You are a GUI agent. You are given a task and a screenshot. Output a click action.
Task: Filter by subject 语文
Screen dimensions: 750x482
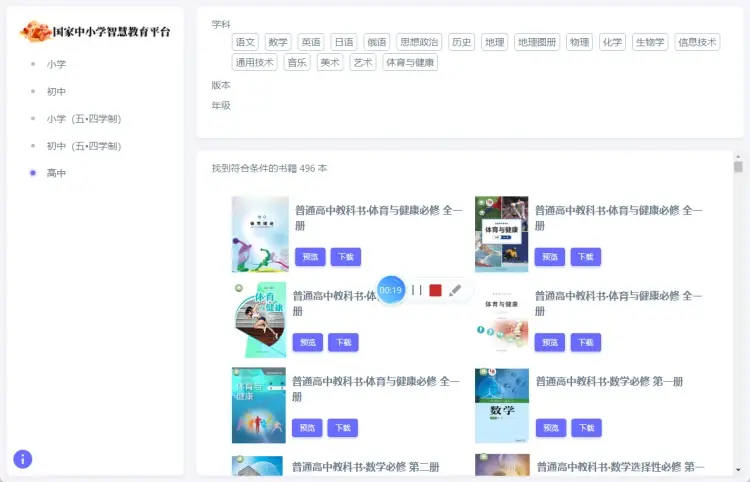coord(245,42)
